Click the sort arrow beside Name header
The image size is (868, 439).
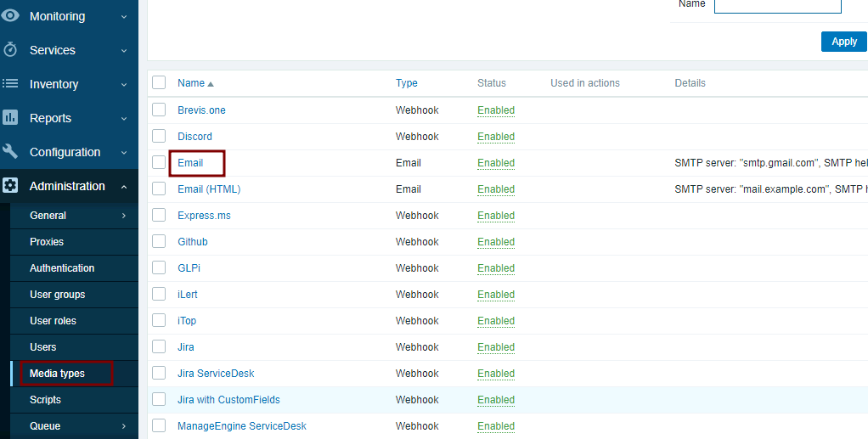tap(211, 84)
